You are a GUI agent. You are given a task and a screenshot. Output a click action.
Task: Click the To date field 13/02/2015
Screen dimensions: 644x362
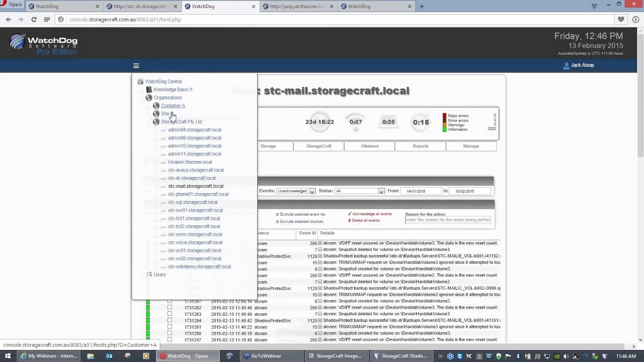tap(469, 191)
